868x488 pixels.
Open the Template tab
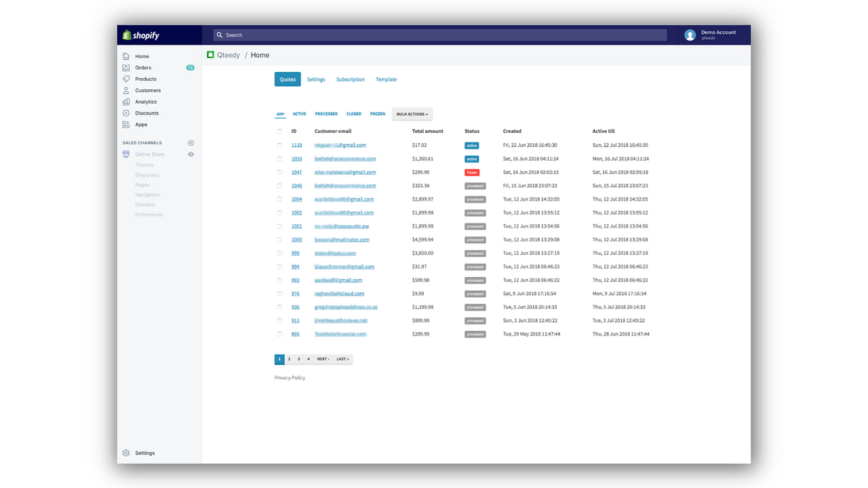[x=387, y=79]
